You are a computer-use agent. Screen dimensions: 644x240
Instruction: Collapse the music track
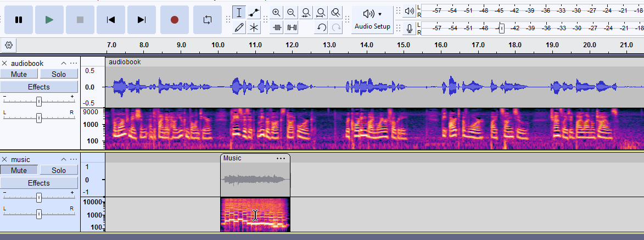(x=64, y=159)
